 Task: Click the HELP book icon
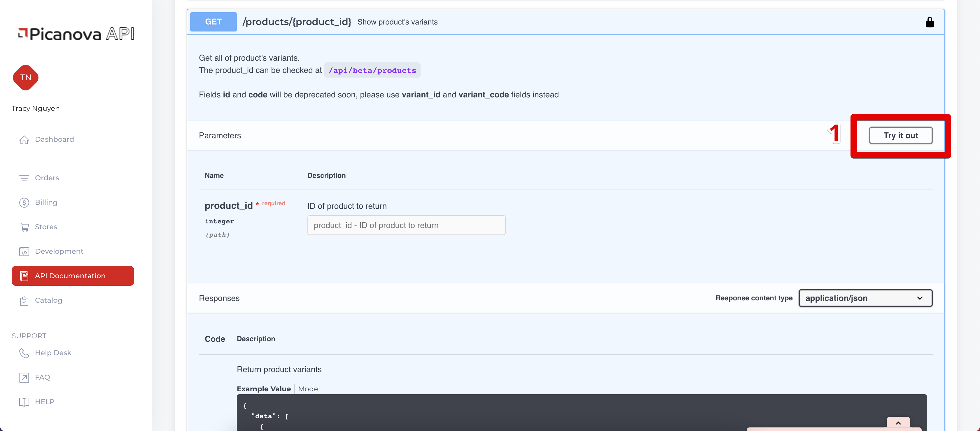pyautogui.click(x=24, y=402)
